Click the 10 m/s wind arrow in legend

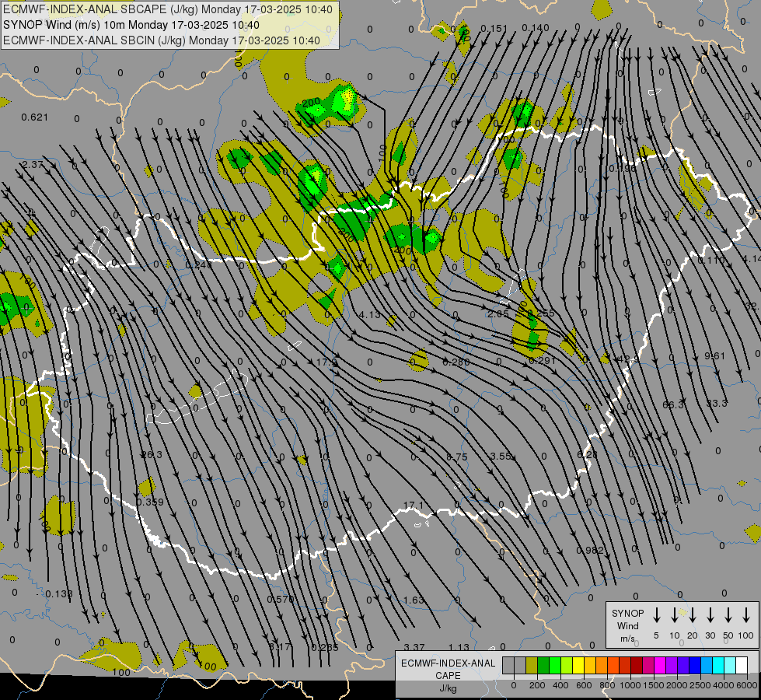[x=674, y=615]
